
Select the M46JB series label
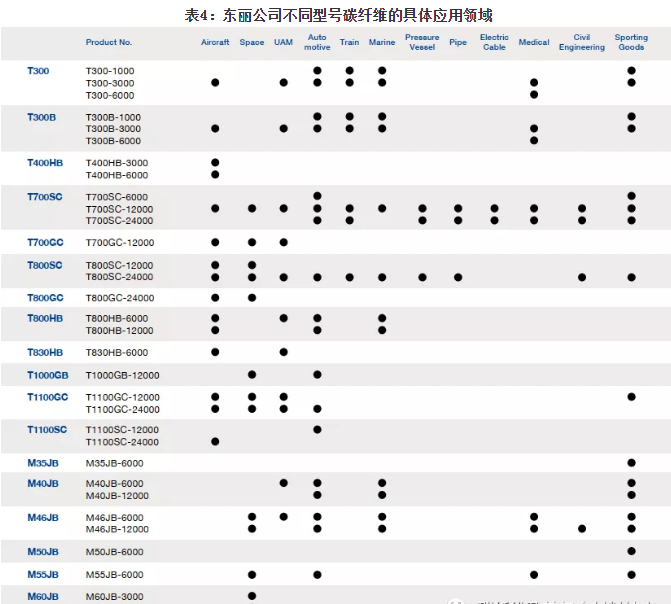click(x=43, y=518)
